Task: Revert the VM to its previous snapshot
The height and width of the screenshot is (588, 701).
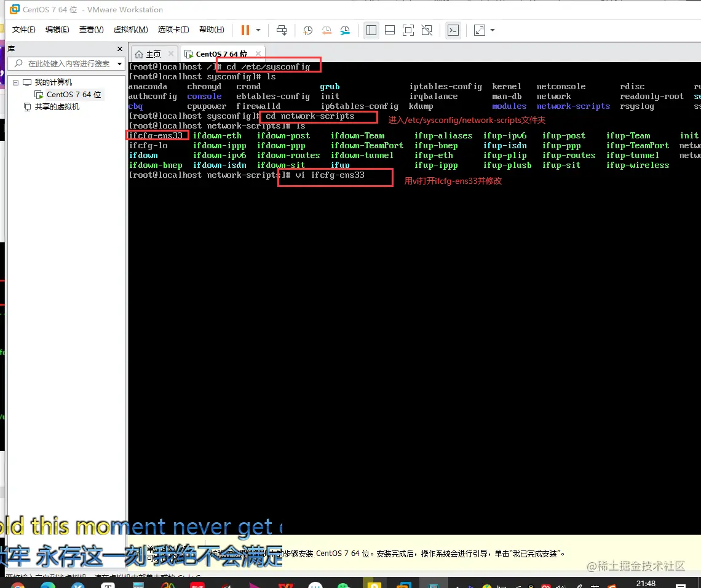Action: [x=327, y=30]
